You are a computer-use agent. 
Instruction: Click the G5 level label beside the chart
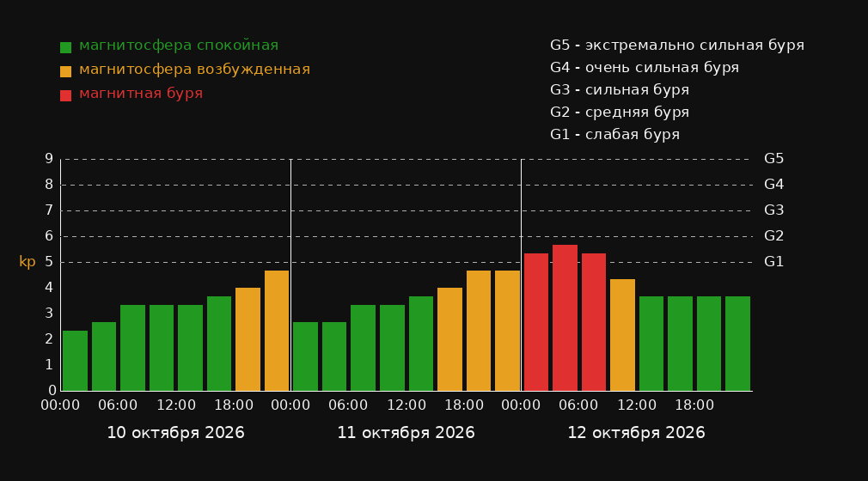(x=773, y=159)
